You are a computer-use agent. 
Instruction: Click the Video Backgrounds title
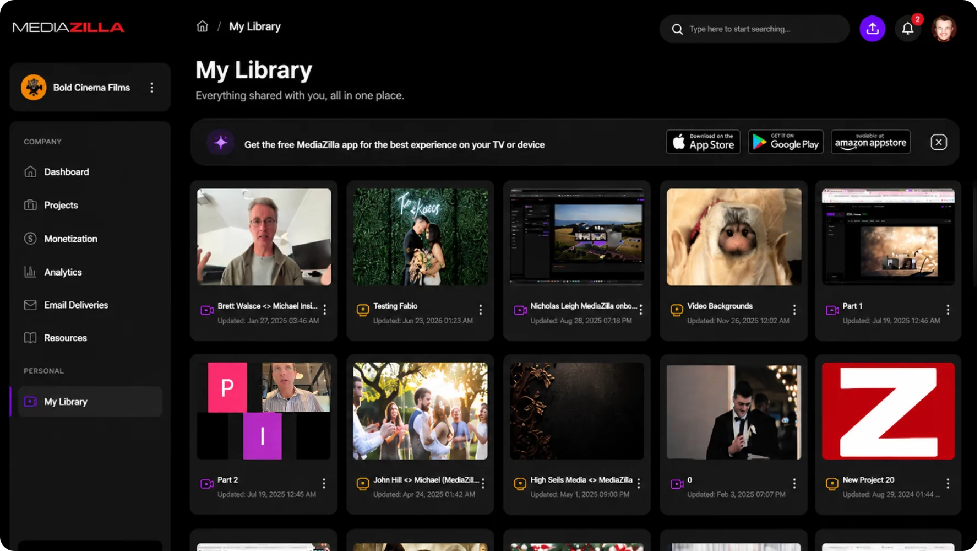720,306
